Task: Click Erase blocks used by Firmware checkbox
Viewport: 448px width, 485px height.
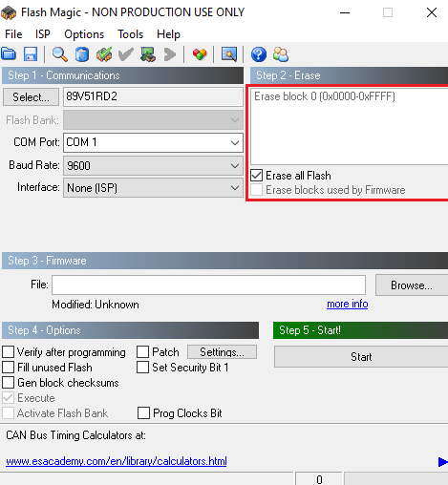Action: tap(257, 190)
